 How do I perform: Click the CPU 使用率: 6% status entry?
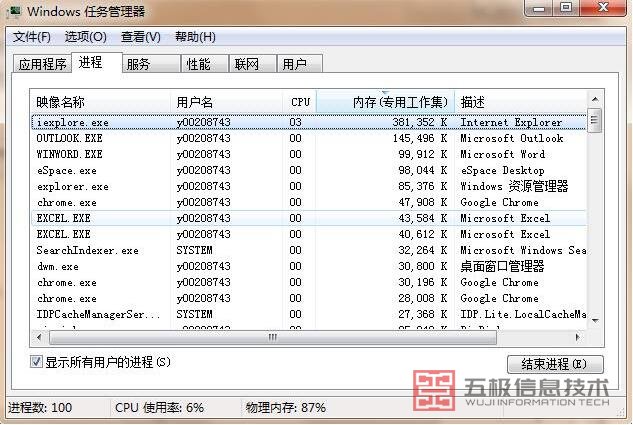click(159, 408)
